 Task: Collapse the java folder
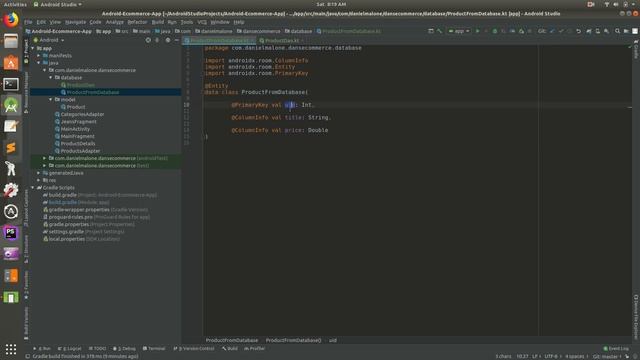(x=39, y=63)
